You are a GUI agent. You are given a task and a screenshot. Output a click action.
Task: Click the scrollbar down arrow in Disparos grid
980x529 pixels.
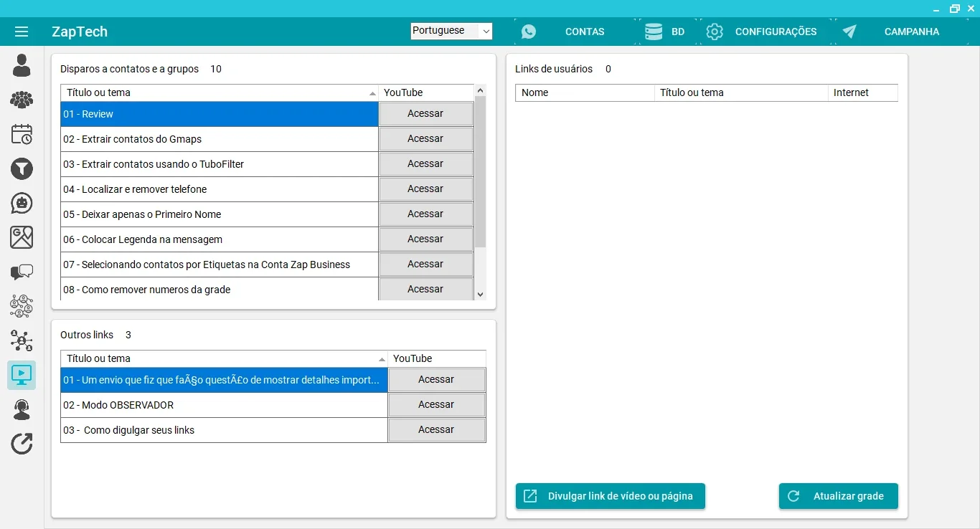click(x=481, y=294)
